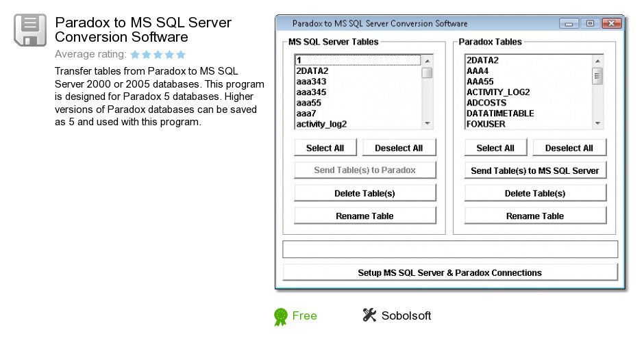Click the floppy disk software icon

(30, 30)
